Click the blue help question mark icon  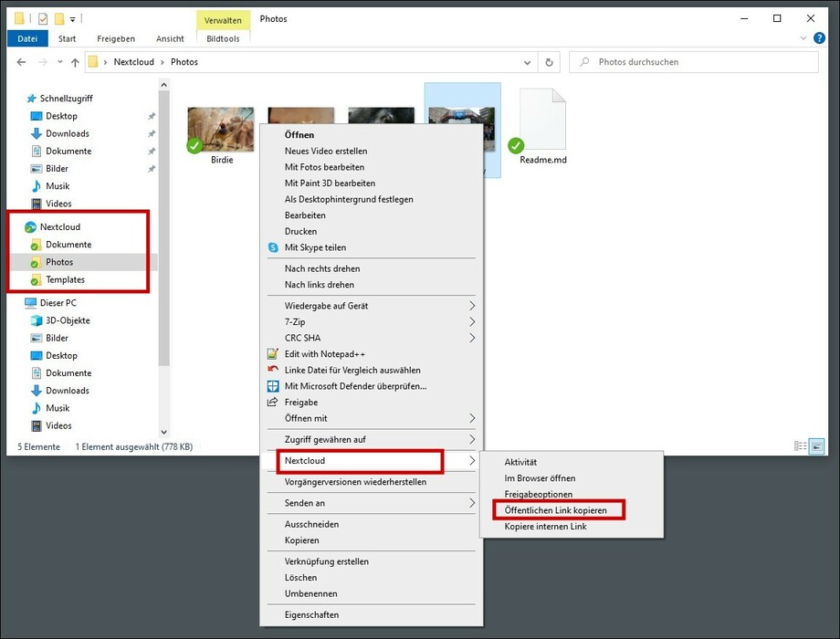tap(819, 38)
